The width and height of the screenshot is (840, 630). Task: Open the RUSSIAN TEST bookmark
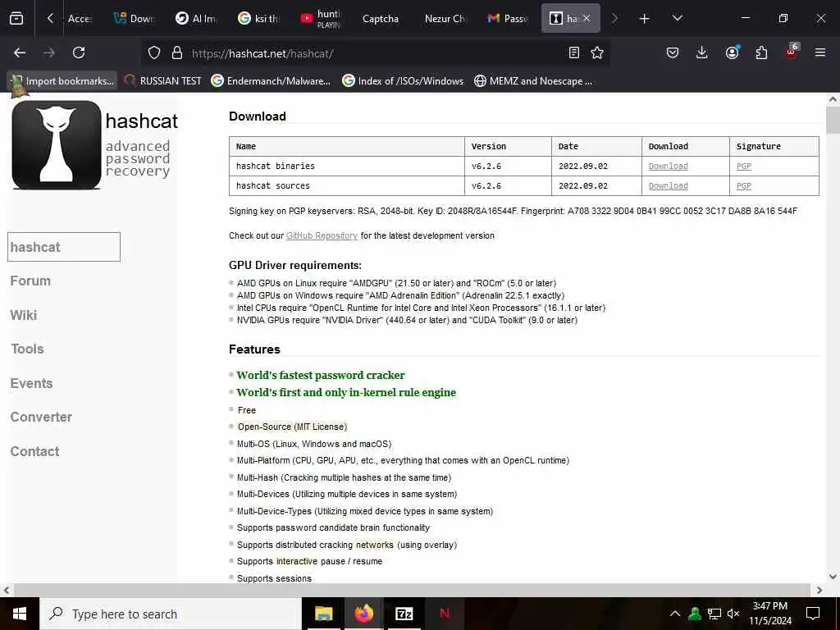click(162, 81)
